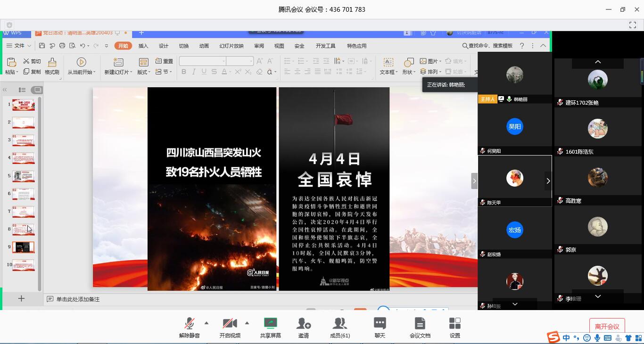Open the Members (61) list
This screenshot has height=344, width=644.
tap(339, 324)
